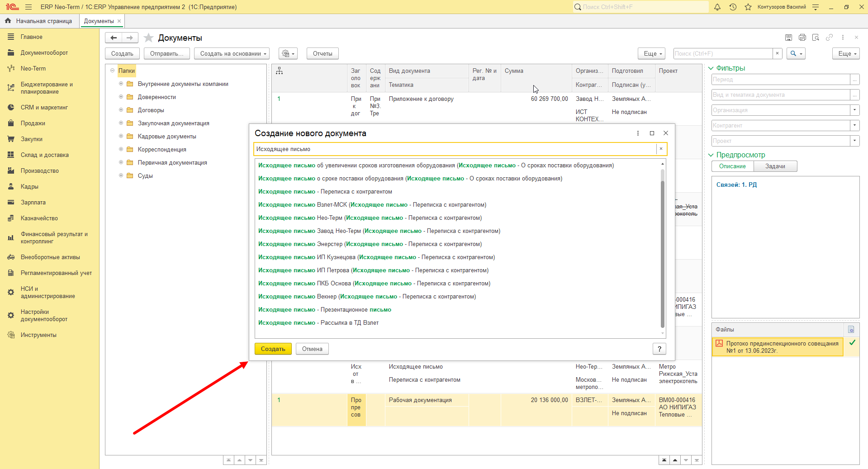This screenshot has width=868, height=469.
Task: Click the dialog list vertical scrollbar
Action: tap(663, 248)
